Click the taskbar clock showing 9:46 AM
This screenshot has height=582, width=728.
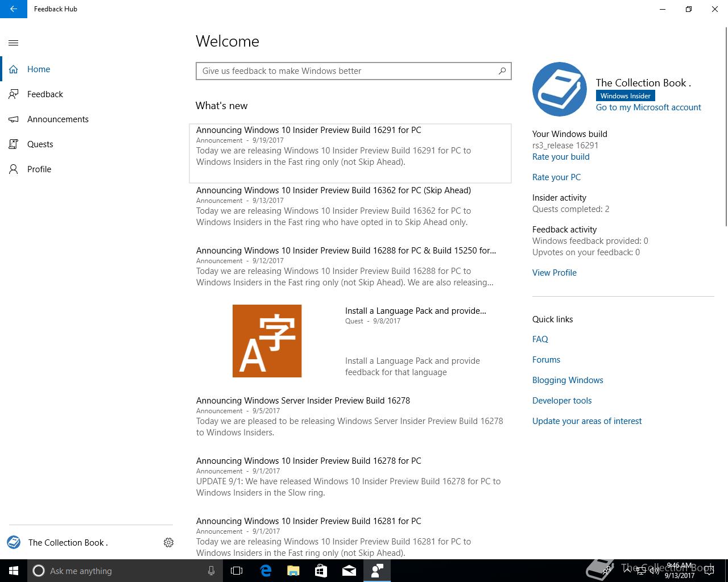680,571
